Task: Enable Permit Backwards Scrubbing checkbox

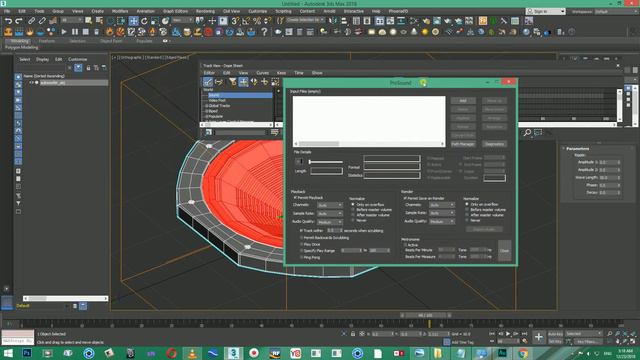Action: pos(302,238)
